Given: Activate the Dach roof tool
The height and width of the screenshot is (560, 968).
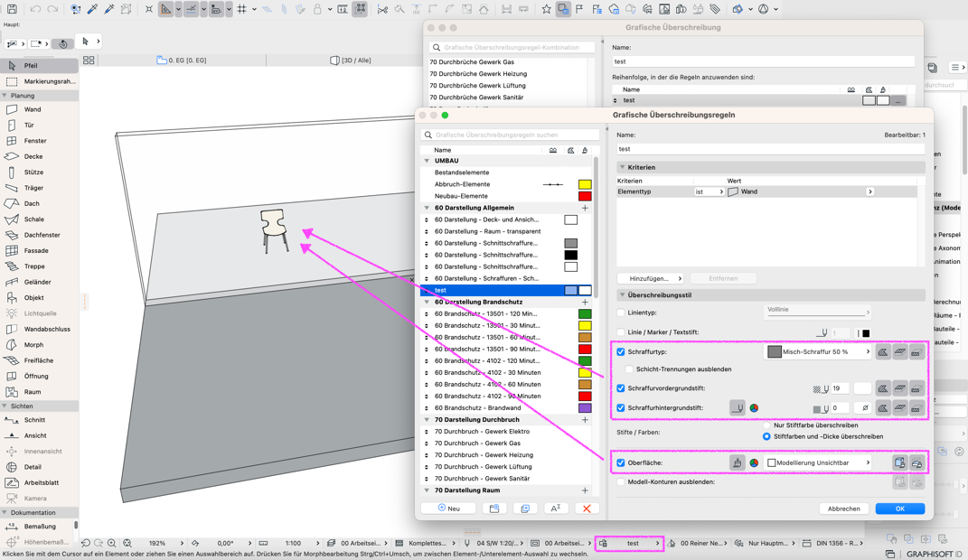Looking at the screenshot, I should 40,203.
